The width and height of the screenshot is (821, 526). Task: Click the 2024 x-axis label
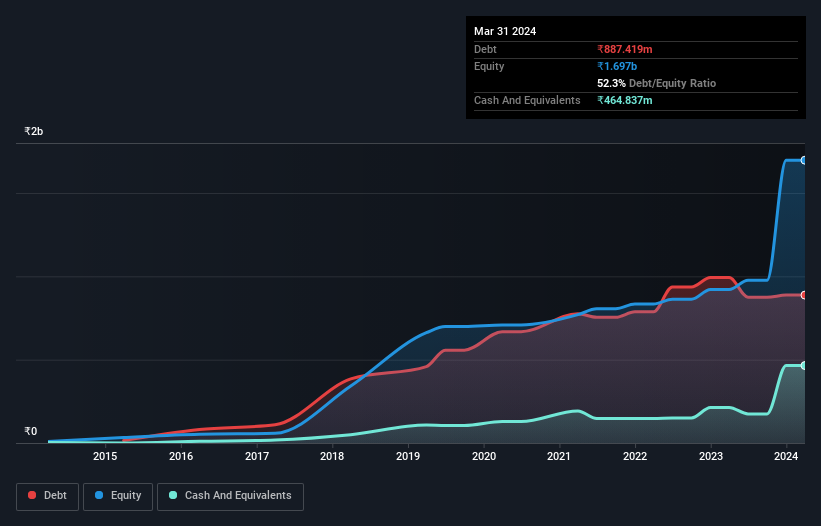click(786, 456)
